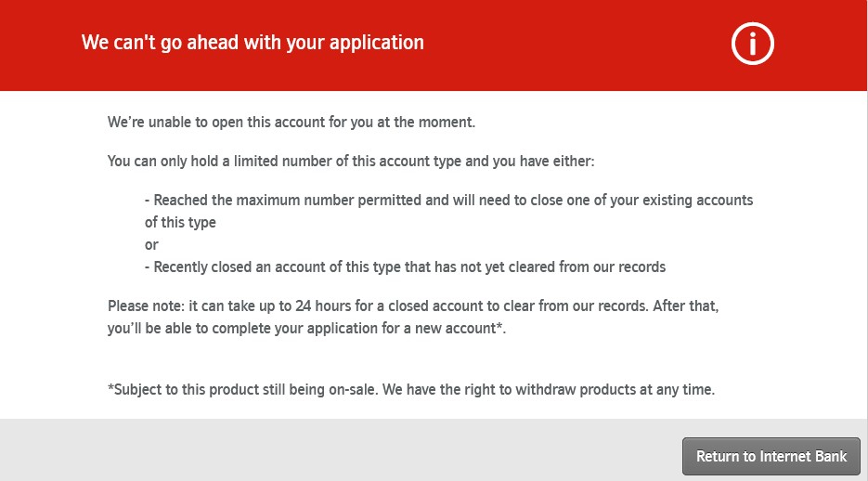The height and width of the screenshot is (481, 868).
Task: Click the "Please note" text
Action: click(145, 306)
